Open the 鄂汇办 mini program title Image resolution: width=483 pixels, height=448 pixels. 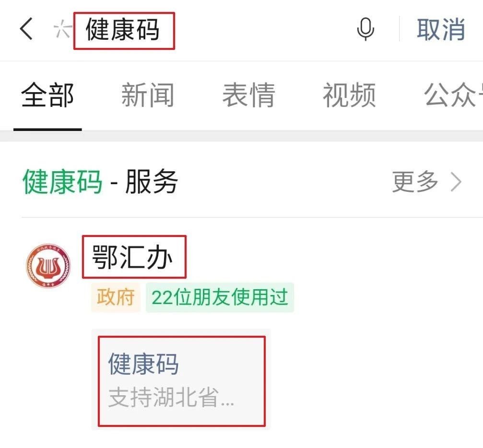tap(133, 257)
